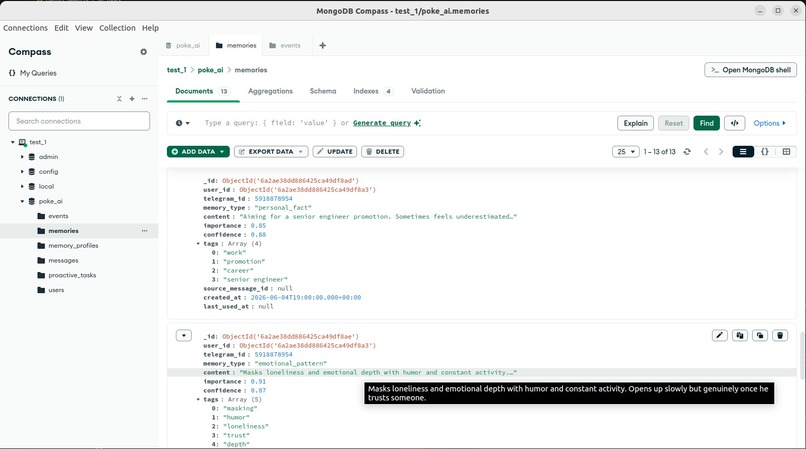Switch to the Indexes tab
This screenshot has height=449, width=806.
point(373,91)
